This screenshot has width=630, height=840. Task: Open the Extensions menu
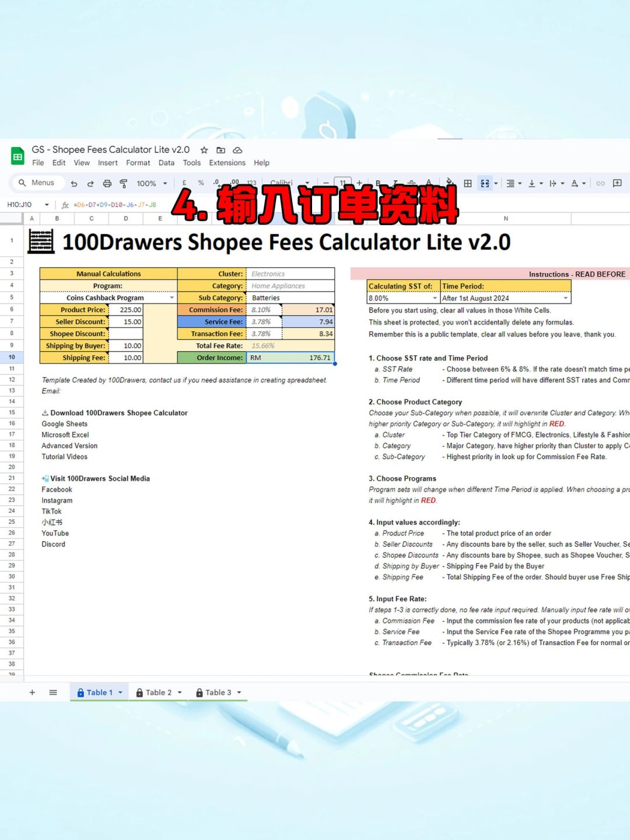click(x=228, y=163)
